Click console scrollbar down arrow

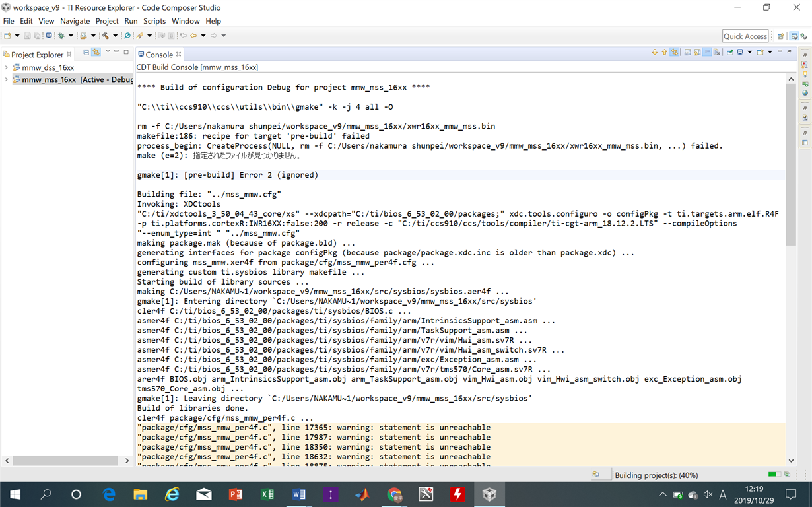point(791,461)
